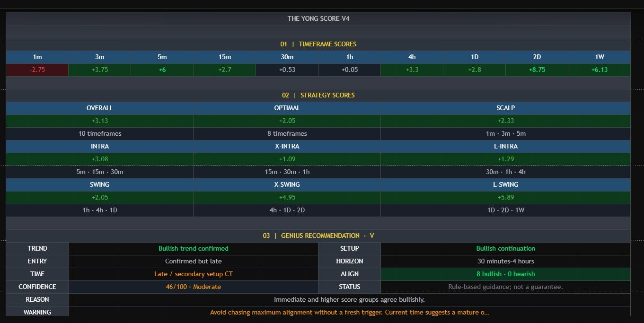Click the L-INTRA strategy header
Image resolution: width=644 pixels, height=323 pixels.
coord(505,146)
